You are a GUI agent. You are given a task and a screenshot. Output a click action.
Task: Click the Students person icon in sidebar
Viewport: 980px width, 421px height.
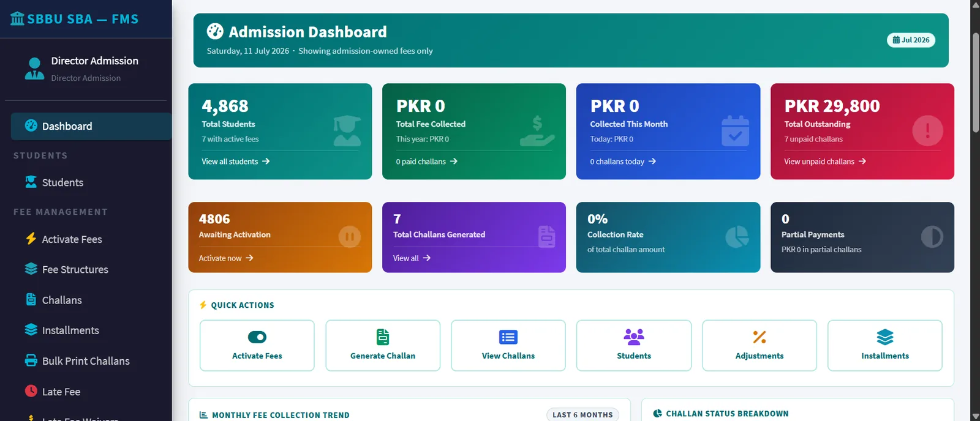coord(31,182)
